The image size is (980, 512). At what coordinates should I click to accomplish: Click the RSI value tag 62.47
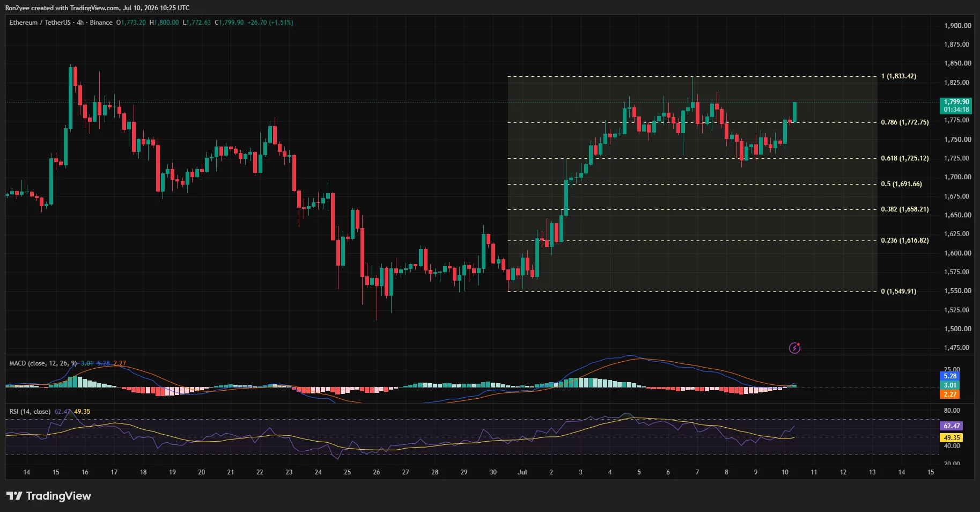pyautogui.click(x=952, y=426)
